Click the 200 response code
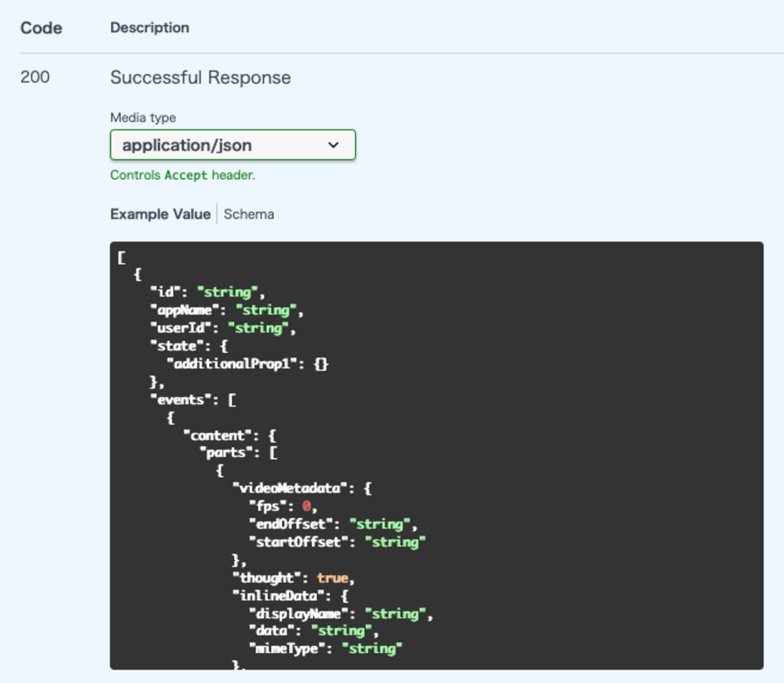The height and width of the screenshot is (683, 784). pyautogui.click(x=35, y=77)
